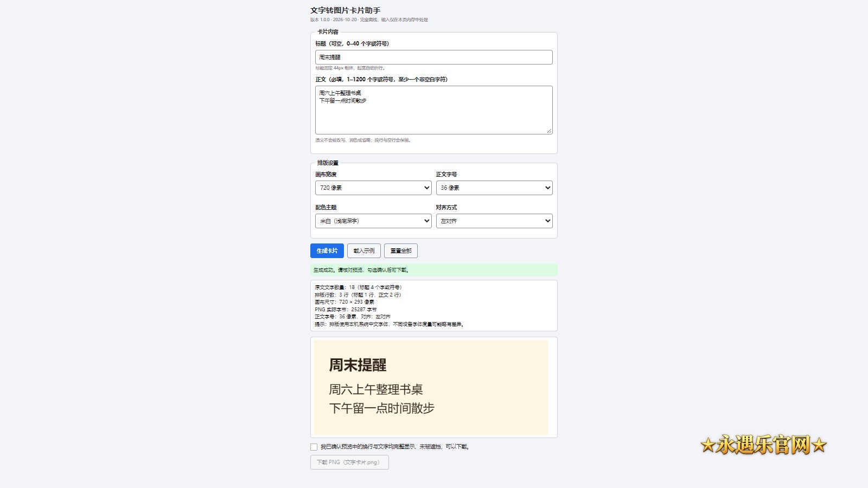Click the 重置全部 button
Screen dimensions: 868x488
[401, 251]
